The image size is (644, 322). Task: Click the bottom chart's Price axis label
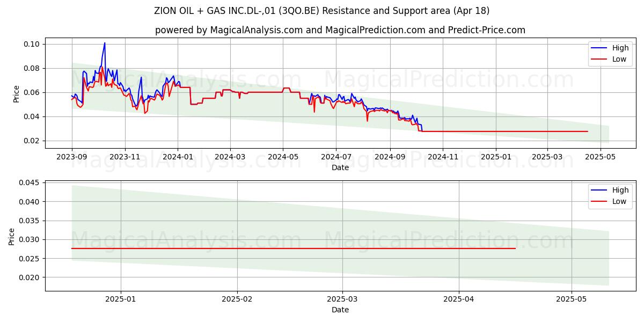tap(12, 236)
